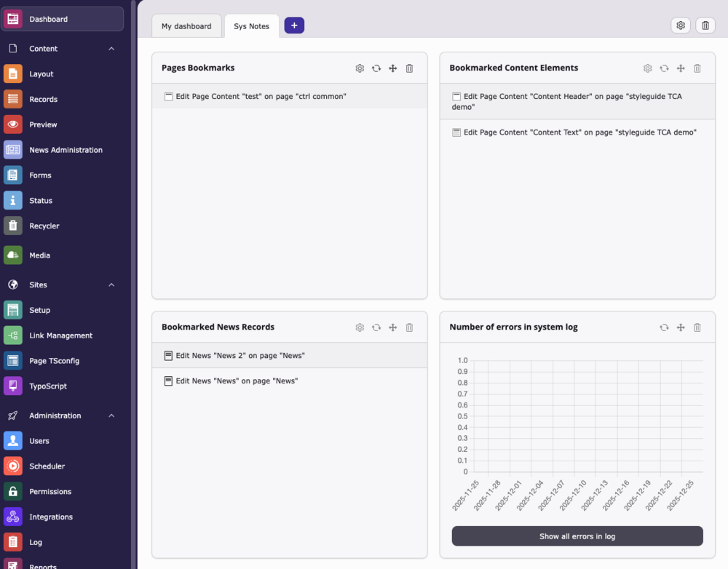
Task: Refresh Bookmarked Content Elements widget
Action: [x=665, y=68]
